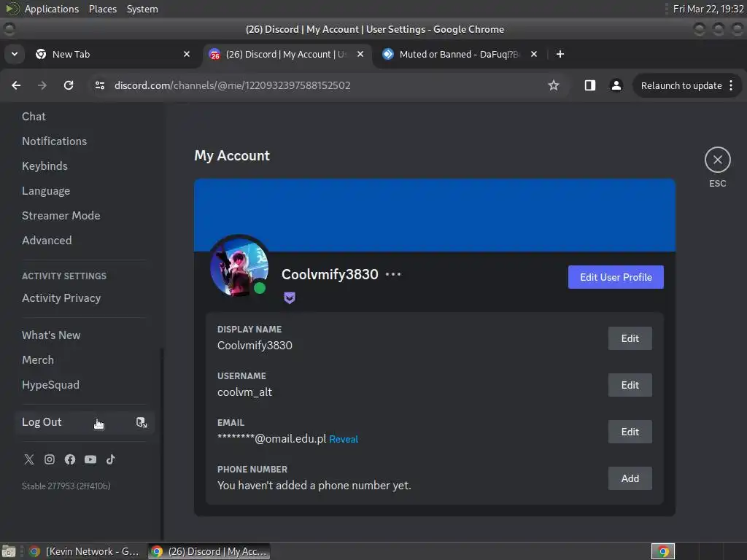This screenshot has width=747, height=560.
Task: Click the log out arrow icon
Action: point(142,422)
